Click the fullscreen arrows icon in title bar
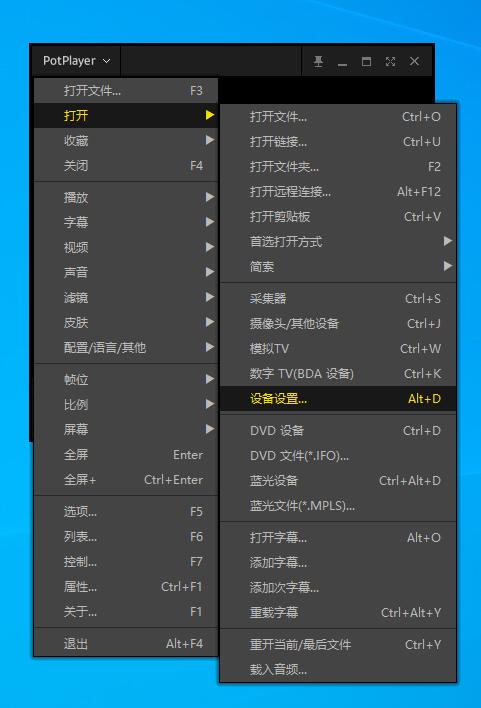 tap(390, 61)
